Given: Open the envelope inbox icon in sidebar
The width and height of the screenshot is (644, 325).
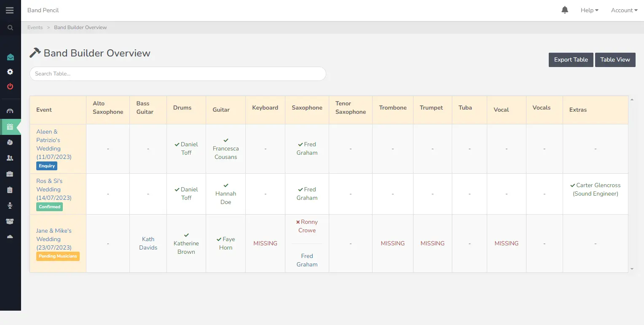Looking at the screenshot, I should [10, 57].
